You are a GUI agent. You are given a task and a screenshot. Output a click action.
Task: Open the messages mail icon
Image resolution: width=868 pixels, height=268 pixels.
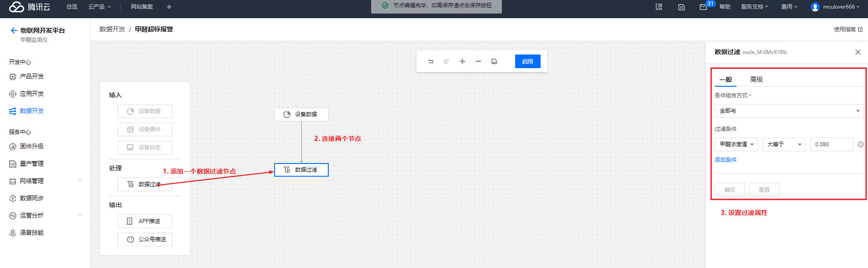(x=703, y=7)
